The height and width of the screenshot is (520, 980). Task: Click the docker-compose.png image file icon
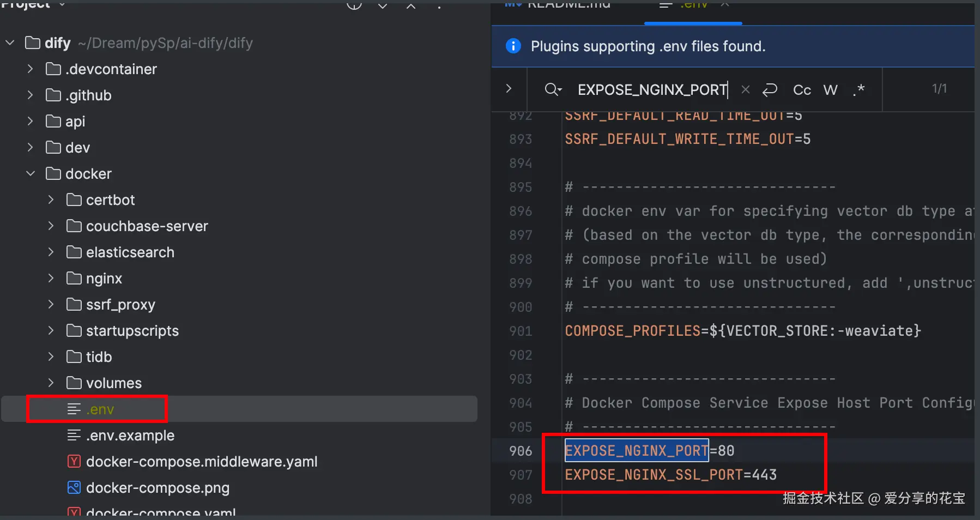74,487
